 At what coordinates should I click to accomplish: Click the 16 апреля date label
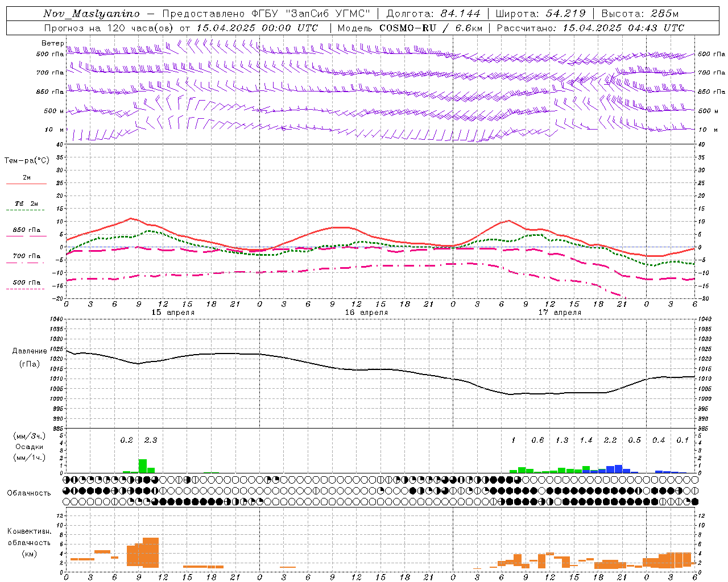(366, 313)
